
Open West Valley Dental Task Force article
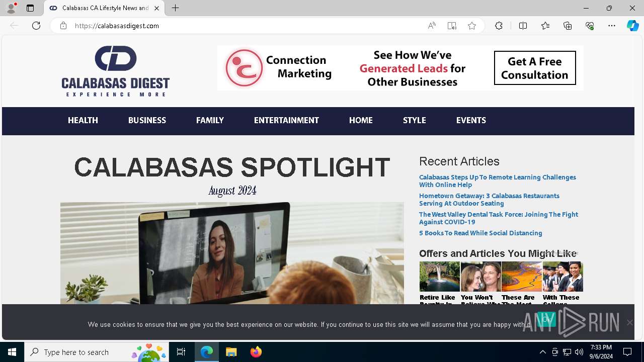coord(499,218)
